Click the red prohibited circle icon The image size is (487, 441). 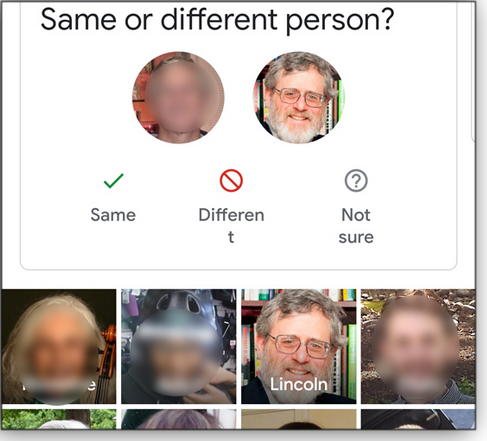231,181
